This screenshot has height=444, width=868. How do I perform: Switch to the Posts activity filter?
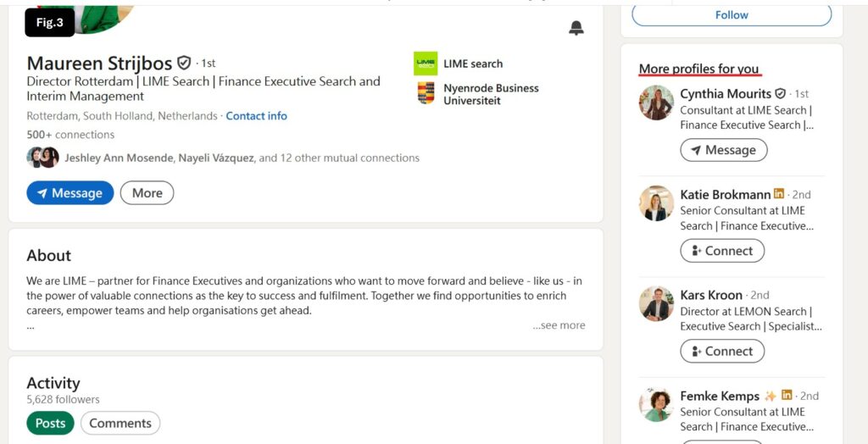click(x=50, y=424)
